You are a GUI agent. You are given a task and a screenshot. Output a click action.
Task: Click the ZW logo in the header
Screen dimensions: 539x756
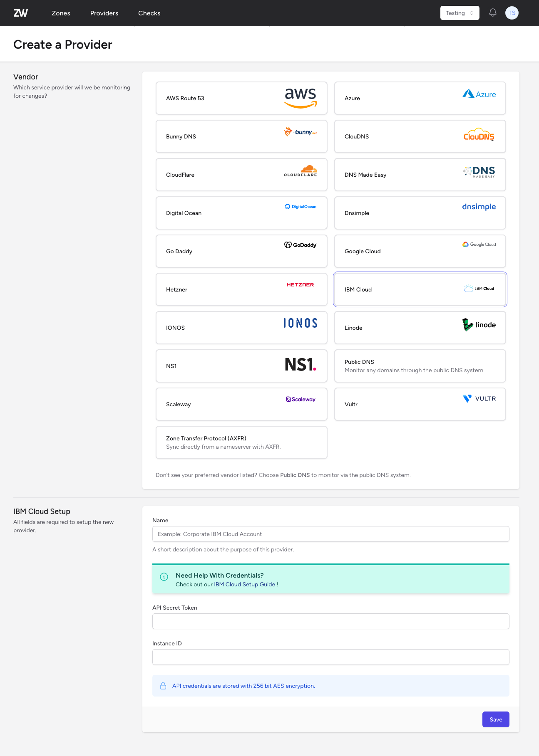tap(20, 13)
